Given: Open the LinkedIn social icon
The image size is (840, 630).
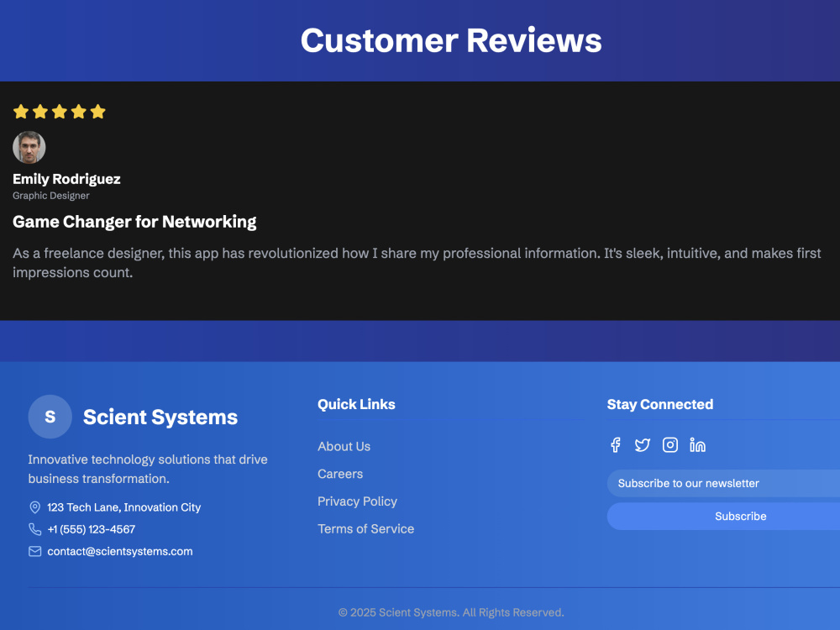Looking at the screenshot, I should [697, 445].
